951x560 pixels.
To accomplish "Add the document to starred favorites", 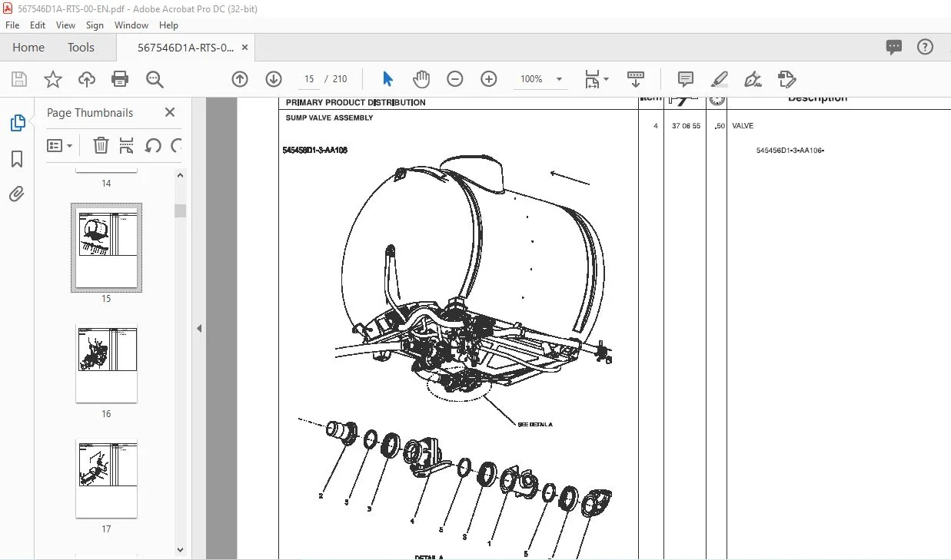I will coord(53,79).
